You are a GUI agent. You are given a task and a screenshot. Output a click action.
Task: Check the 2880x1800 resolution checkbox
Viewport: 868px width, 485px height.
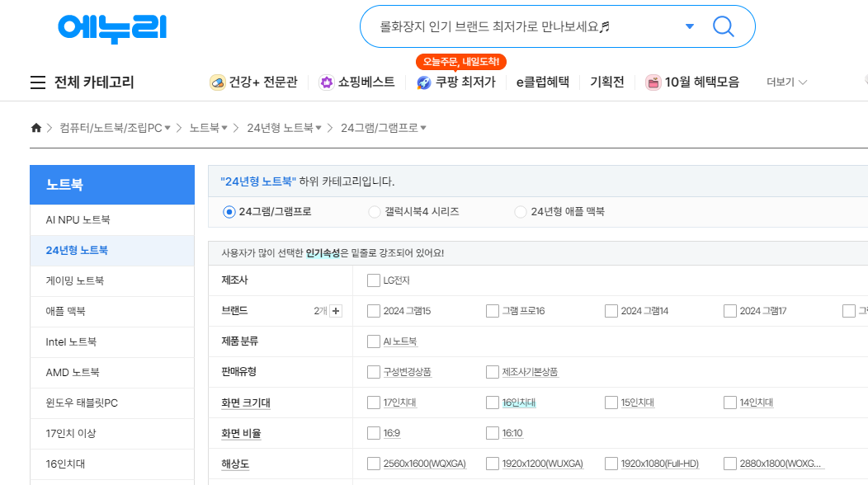[730, 464]
